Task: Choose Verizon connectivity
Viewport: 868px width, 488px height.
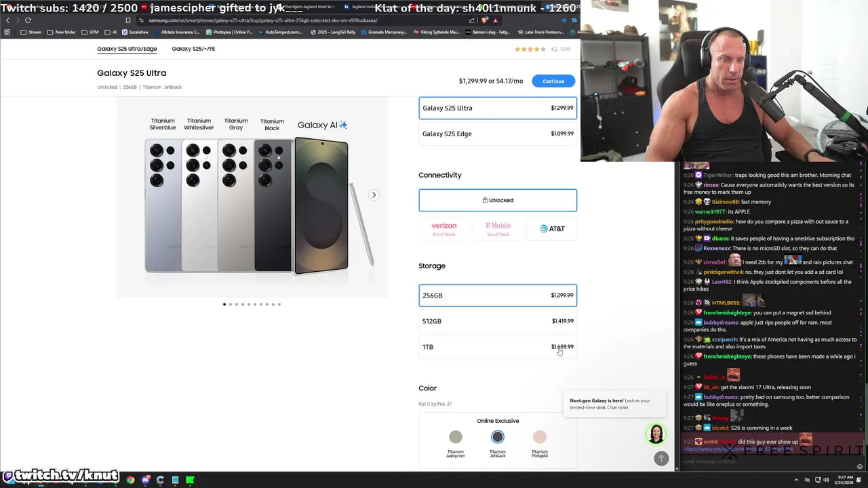Action: click(444, 228)
